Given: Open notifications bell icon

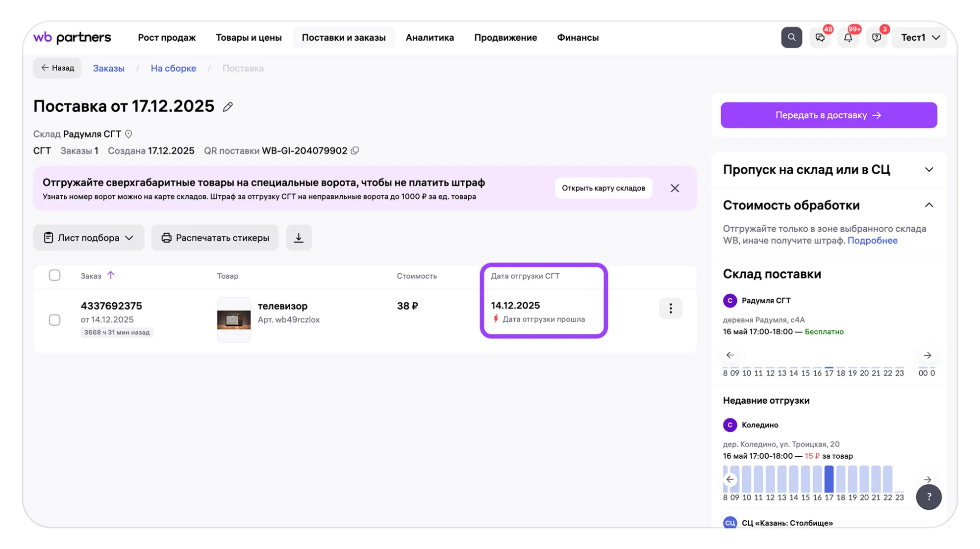Looking at the screenshot, I should tap(848, 38).
